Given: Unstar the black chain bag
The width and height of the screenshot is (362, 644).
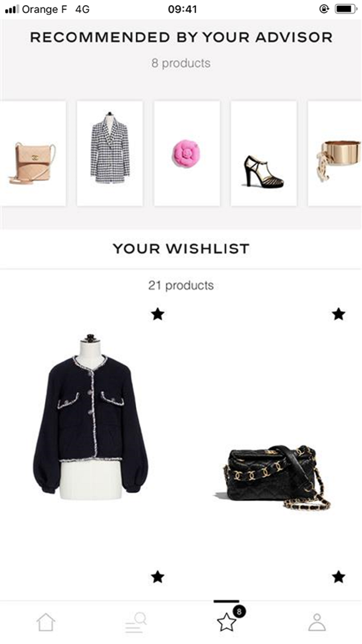Looking at the screenshot, I should pos(338,314).
